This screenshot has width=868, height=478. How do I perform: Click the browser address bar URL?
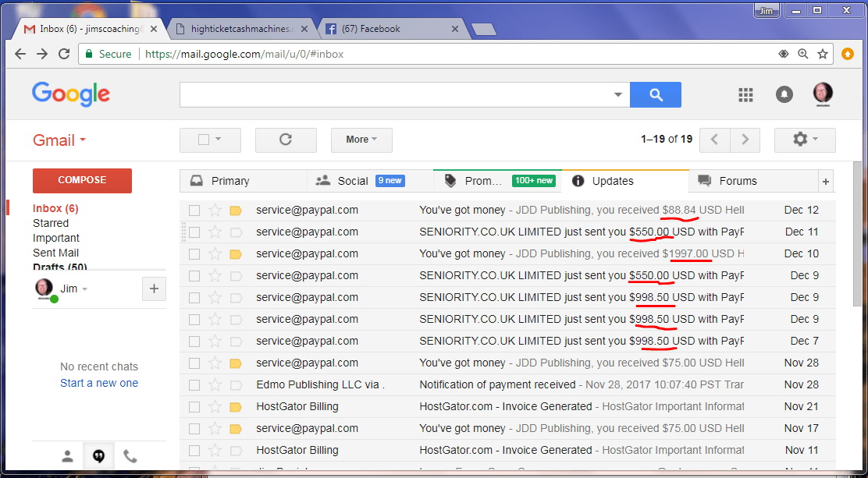(x=244, y=55)
